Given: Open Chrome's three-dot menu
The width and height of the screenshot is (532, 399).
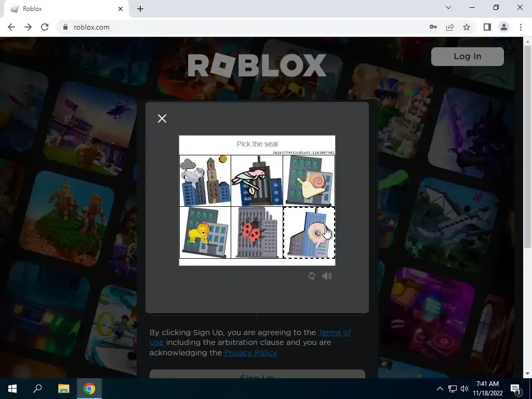Looking at the screenshot, I should (521, 27).
